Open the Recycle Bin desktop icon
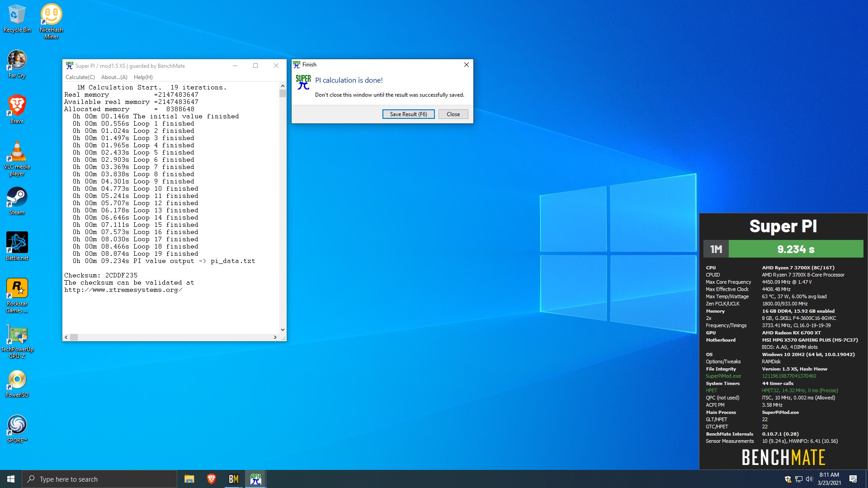 tap(17, 18)
